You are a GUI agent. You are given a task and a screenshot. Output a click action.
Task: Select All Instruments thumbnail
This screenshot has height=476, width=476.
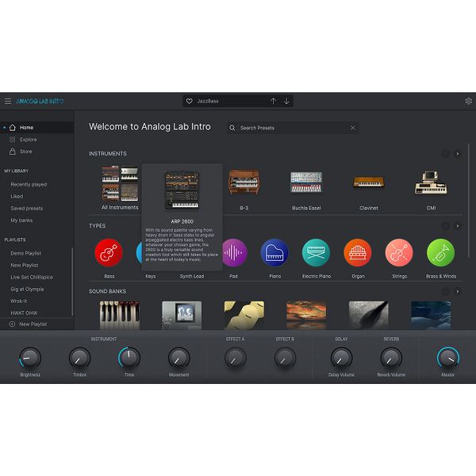120,183
